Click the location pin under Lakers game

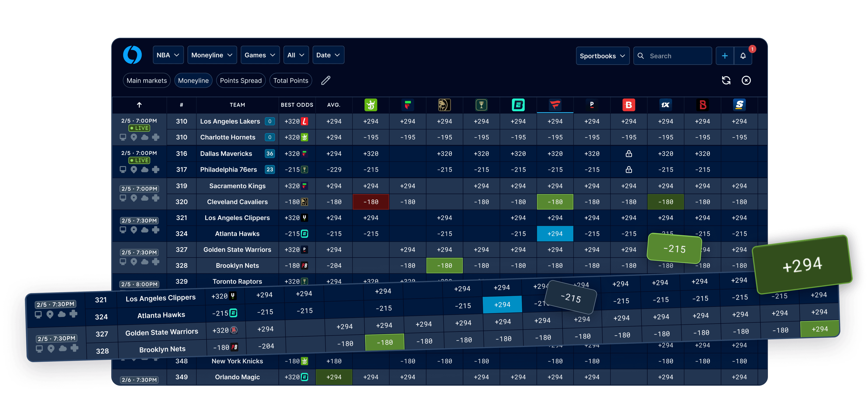134,137
